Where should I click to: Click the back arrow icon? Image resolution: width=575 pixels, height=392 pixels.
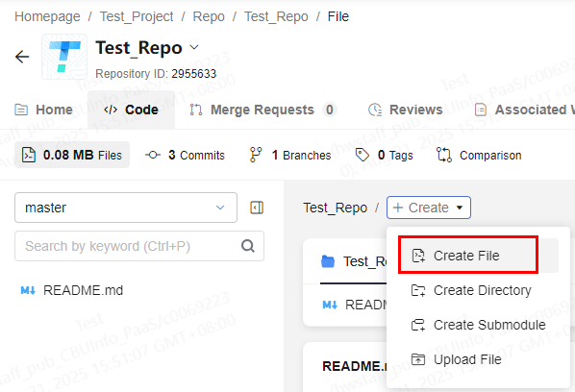22,57
